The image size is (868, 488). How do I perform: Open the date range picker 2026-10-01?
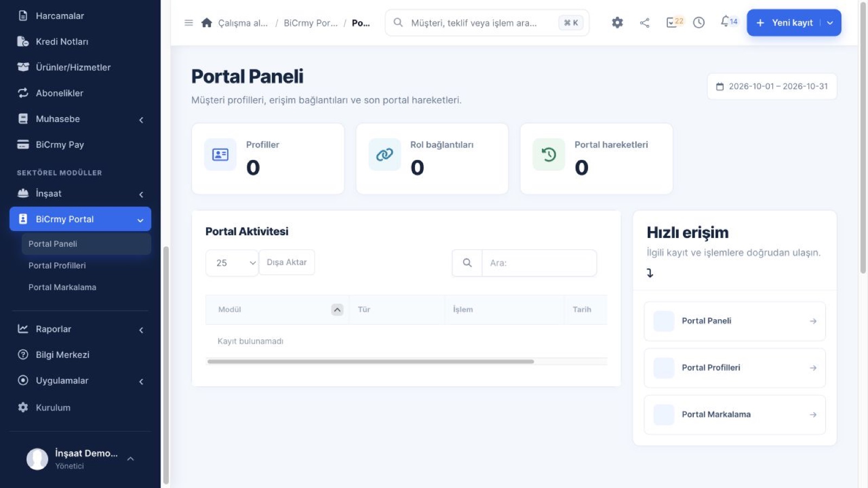(x=772, y=86)
